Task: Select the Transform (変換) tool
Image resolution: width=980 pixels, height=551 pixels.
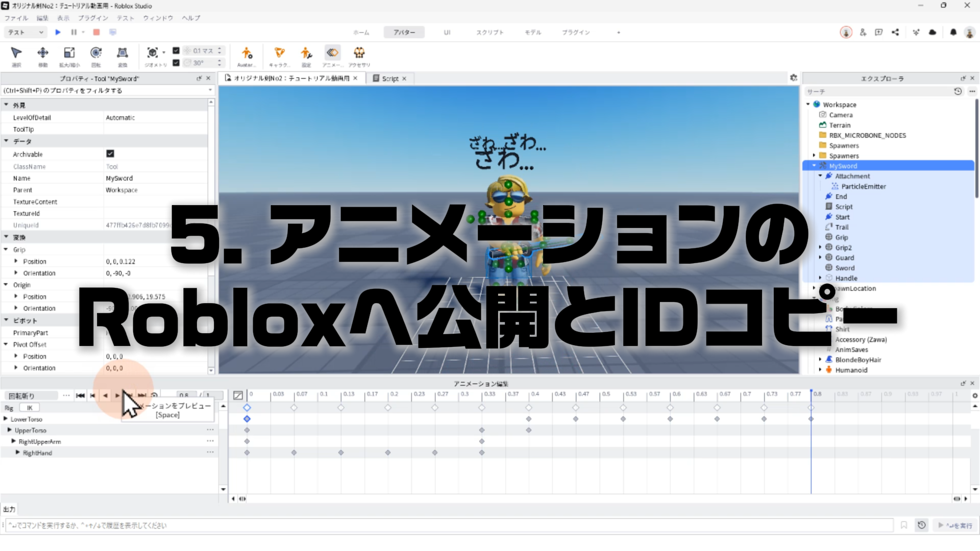Action: click(x=122, y=53)
